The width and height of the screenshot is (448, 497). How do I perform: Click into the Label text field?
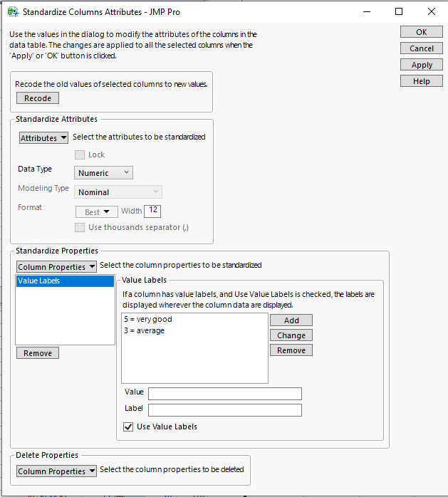click(224, 410)
